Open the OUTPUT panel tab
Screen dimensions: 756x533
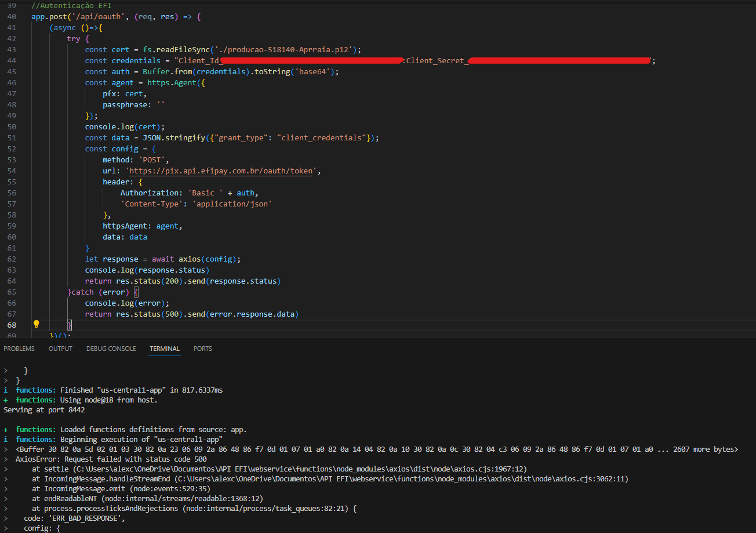60,349
